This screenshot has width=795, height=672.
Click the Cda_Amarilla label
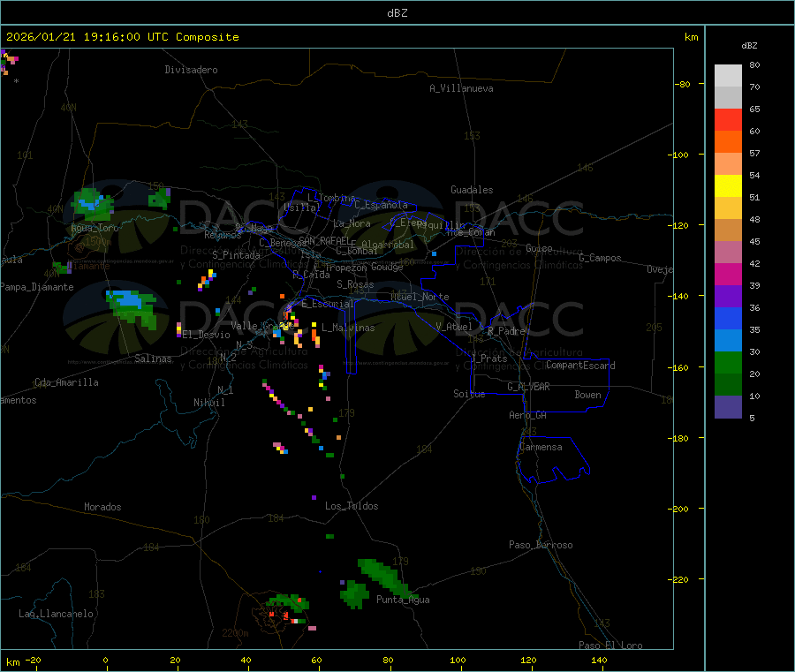(66, 382)
